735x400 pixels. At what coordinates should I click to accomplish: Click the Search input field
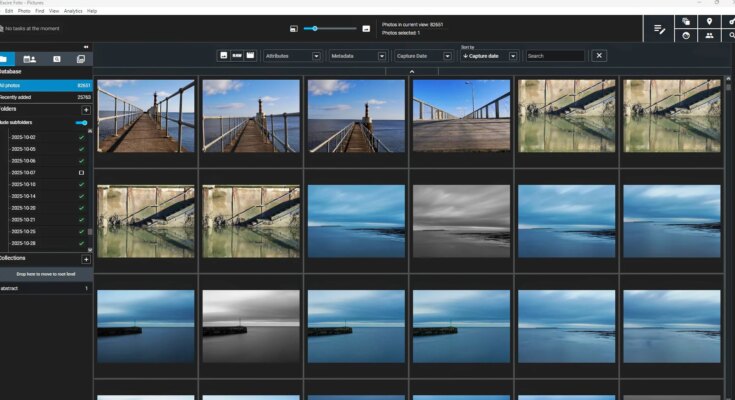point(555,56)
